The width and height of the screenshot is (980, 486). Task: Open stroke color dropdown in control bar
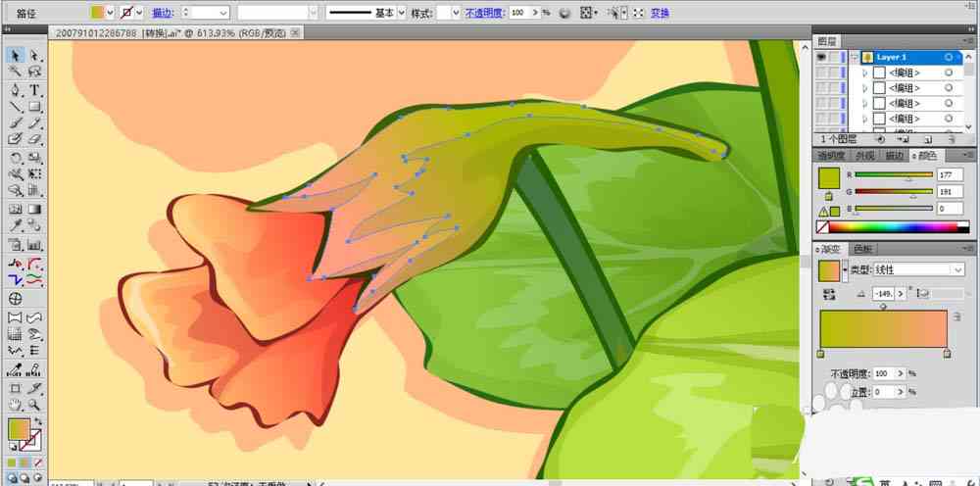(x=139, y=13)
